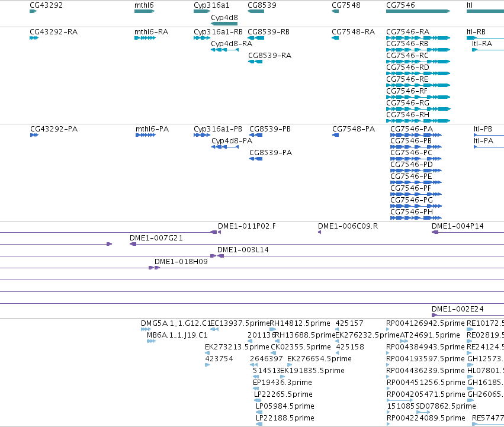
Task: Select the CG43292 gene label
Action: click(x=46, y=5)
